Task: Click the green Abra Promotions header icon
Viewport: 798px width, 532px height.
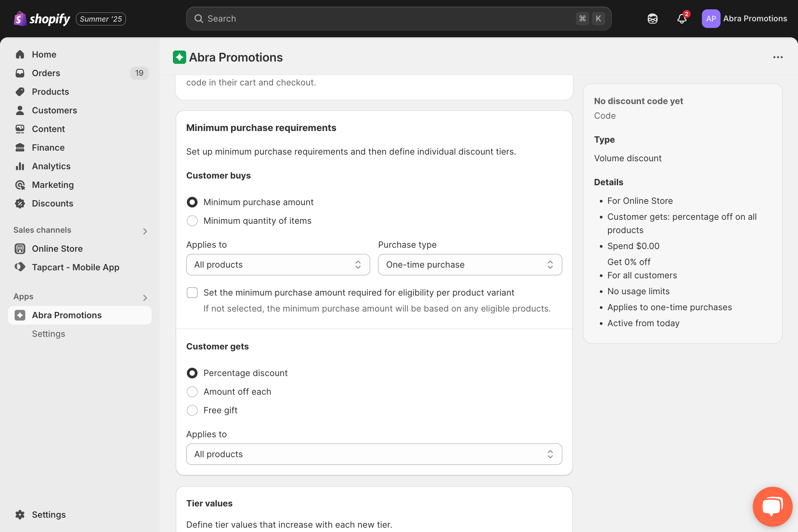Action: [180, 57]
